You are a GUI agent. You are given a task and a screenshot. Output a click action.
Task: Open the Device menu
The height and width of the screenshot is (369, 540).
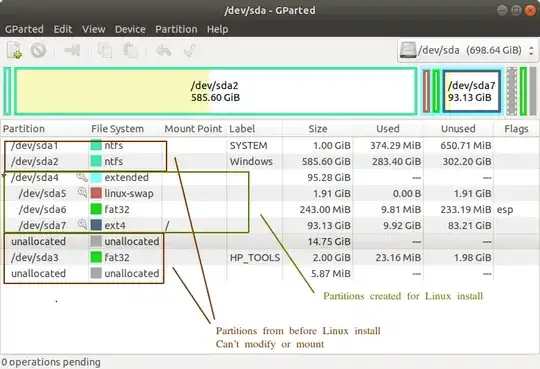pos(130,29)
